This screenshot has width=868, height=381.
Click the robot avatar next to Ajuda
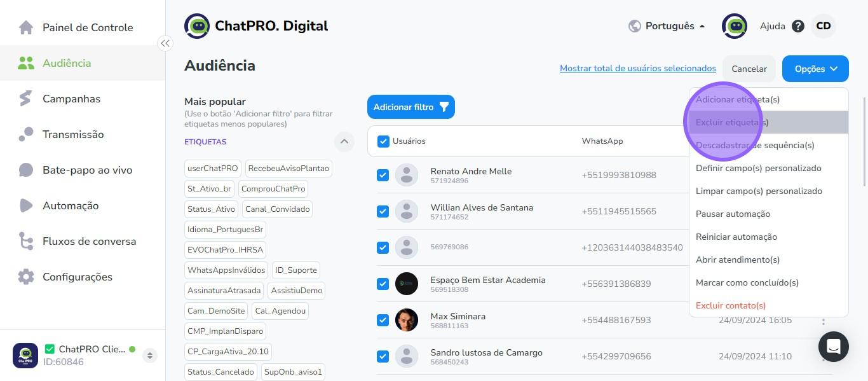click(735, 26)
